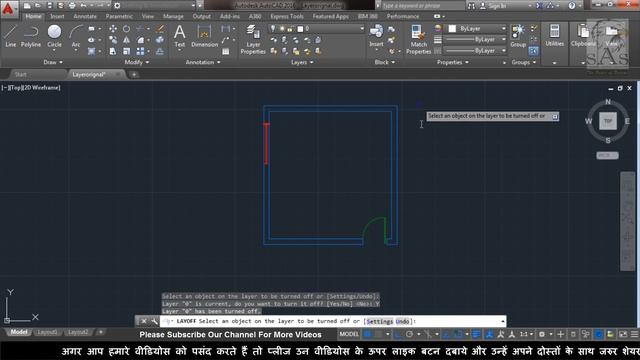Screen dimensions: 640x360
Task: Click the Rotate tool in Modify panel
Action: point(127,29)
